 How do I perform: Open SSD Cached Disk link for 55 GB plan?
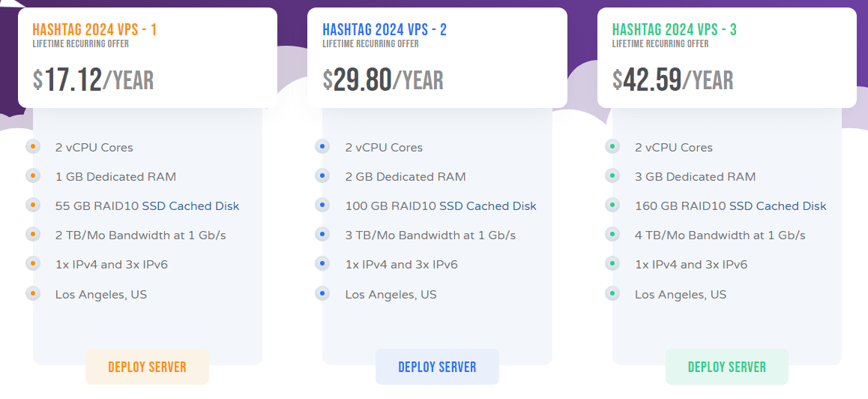coord(194,205)
